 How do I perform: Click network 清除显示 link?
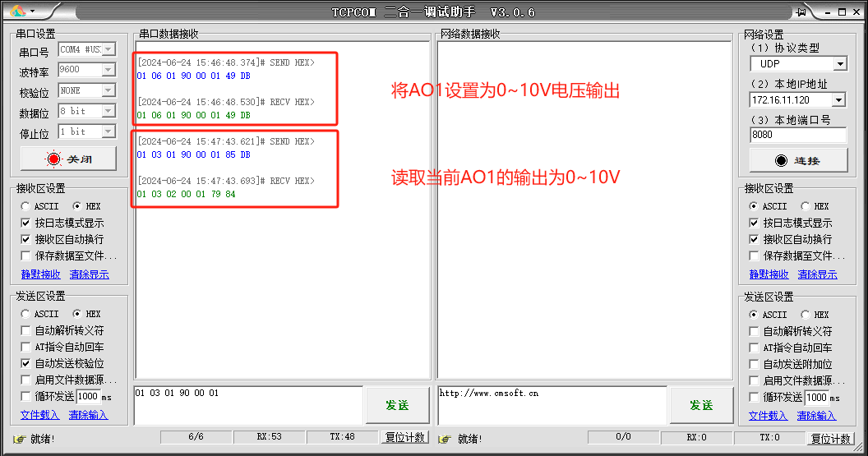(818, 274)
